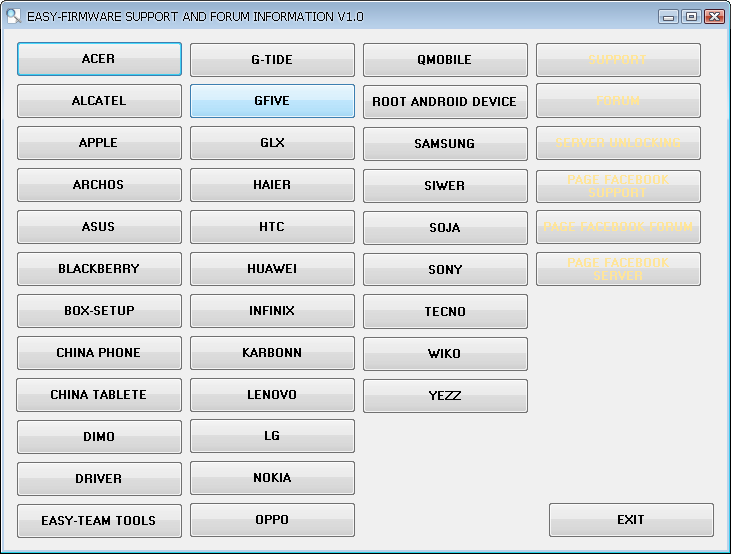731x554 pixels.
Task: Select the APPLE button
Action: point(99,143)
